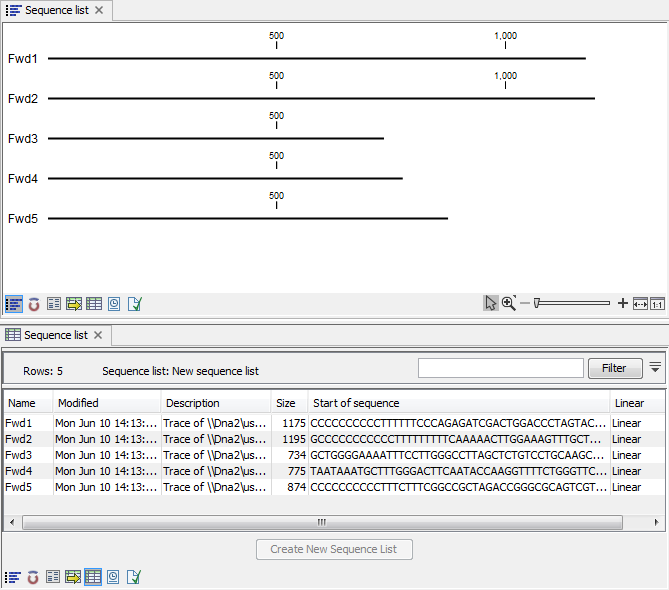Open text view icon in lower panel toolbar
The height and width of the screenshot is (590, 669).
53,577
